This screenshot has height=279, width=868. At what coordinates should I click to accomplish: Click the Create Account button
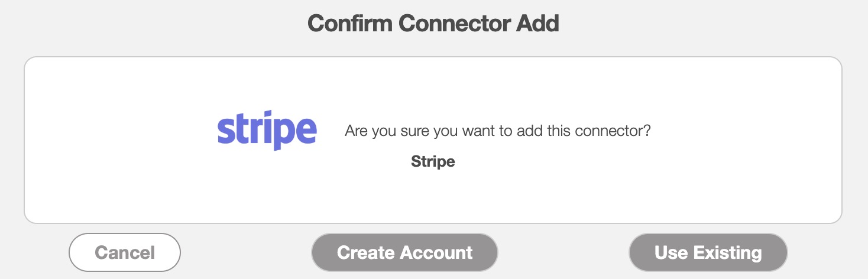point(404,252)
